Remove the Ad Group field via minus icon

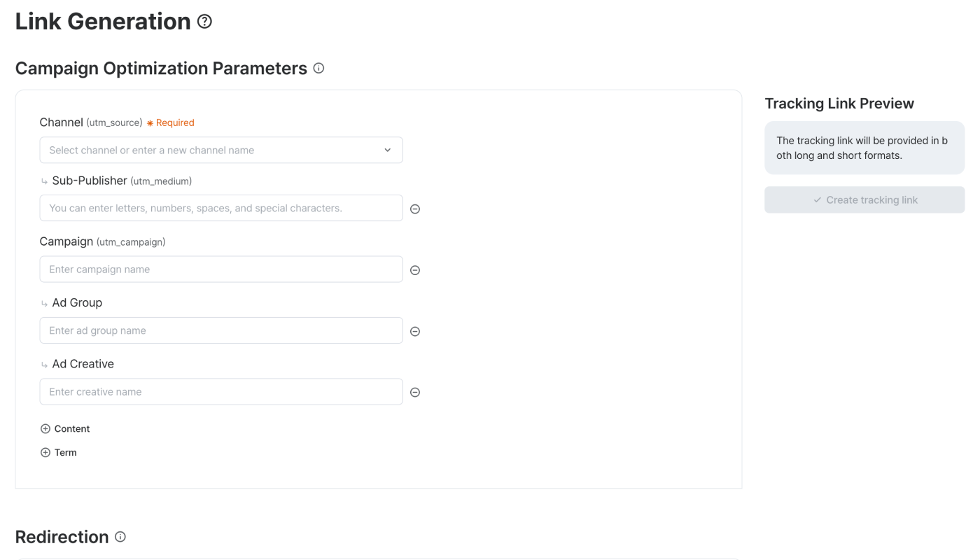click(414, 332)
